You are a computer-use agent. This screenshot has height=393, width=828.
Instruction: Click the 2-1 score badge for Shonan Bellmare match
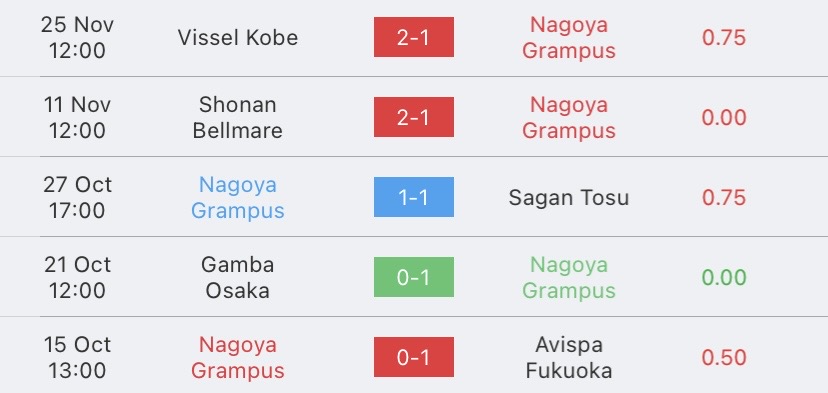click(x=413, y=117)
